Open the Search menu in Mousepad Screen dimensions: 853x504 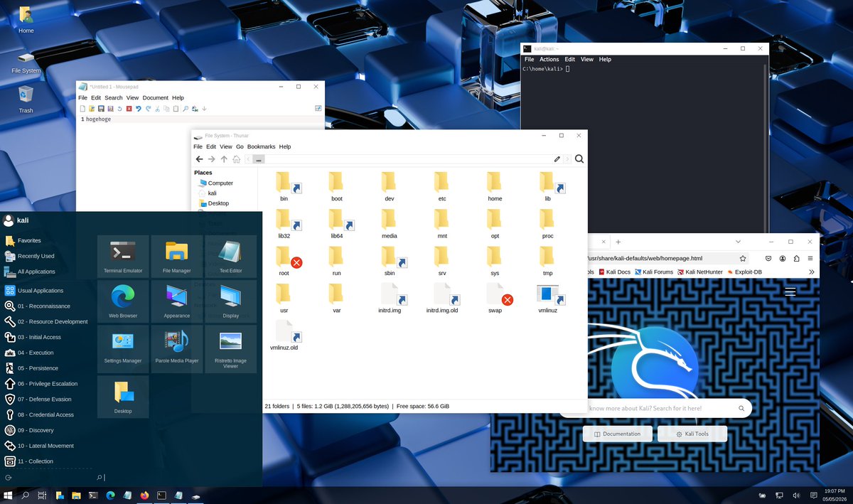(x=114, y=97)
